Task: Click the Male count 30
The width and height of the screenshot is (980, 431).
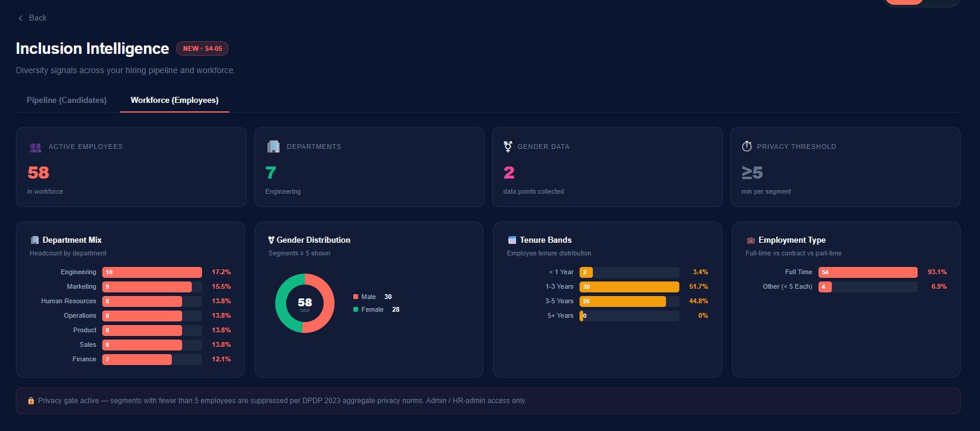Action: 388,297
